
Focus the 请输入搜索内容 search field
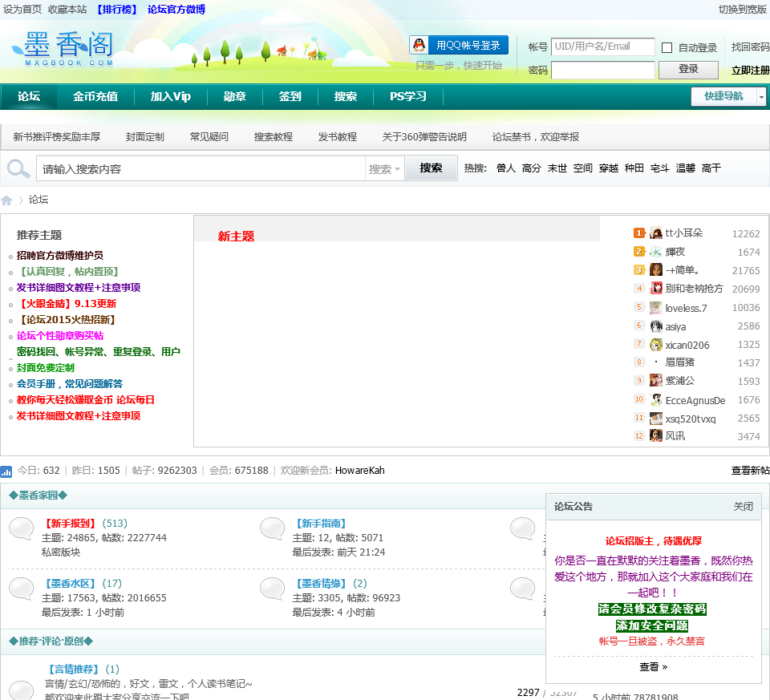click(x=201, y=169)
